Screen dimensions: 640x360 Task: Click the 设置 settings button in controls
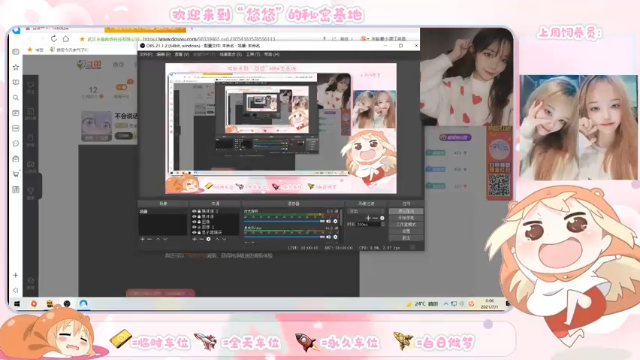[406, 231]
